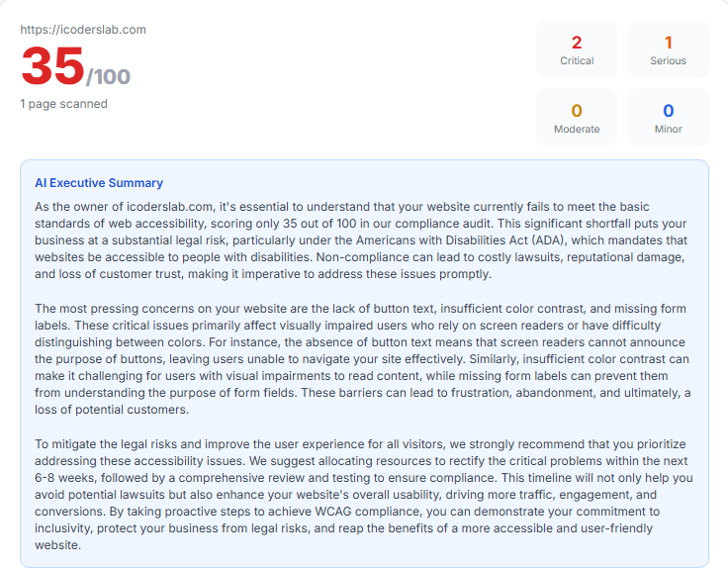Click the red critical count number 2

tap(577, 43)
